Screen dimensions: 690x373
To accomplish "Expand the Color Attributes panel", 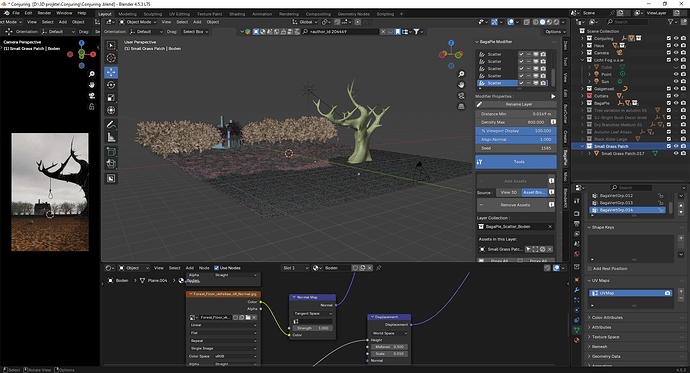I will pos(607,318).
